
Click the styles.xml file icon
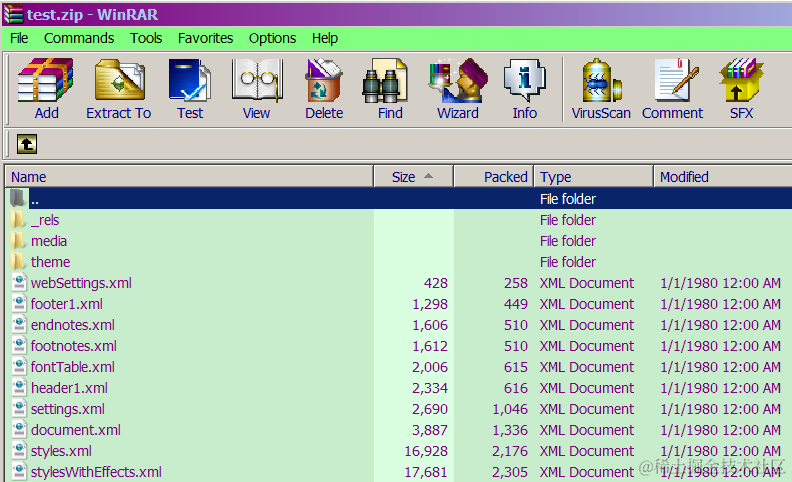[x=19, y=450]
